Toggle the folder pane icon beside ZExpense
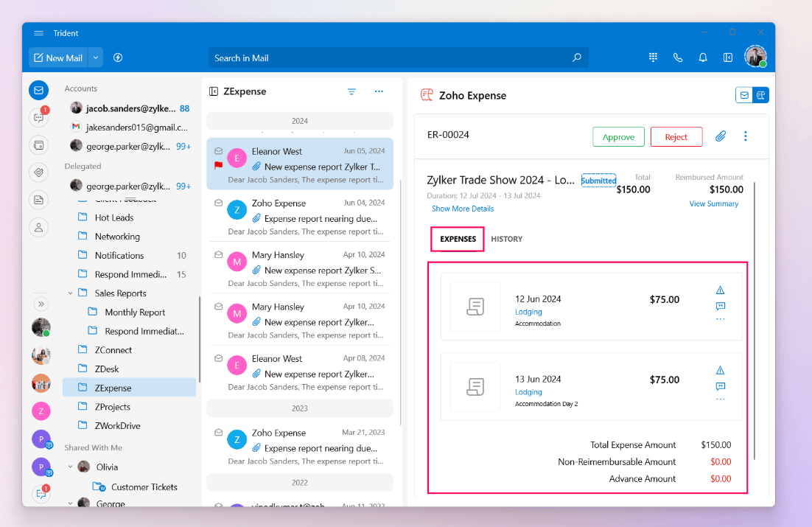Image resolution: width=812 pixels, height=527 pixels. (214, 91)
